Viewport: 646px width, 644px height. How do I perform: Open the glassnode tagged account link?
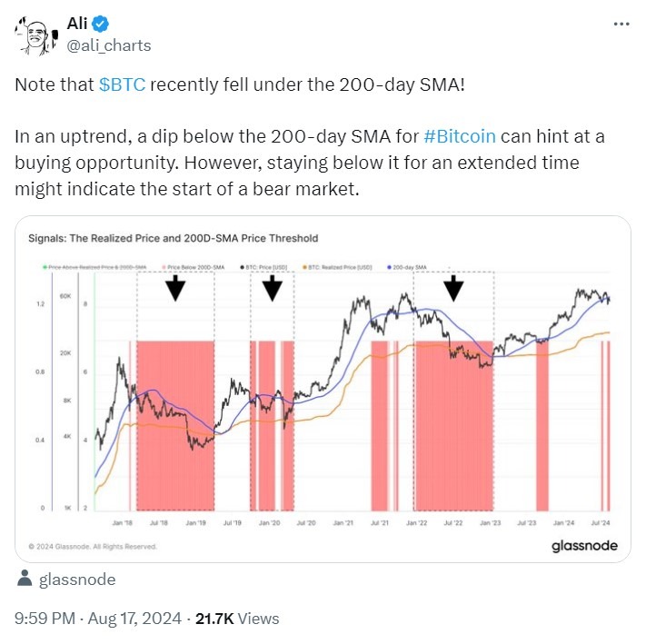point(77,580)
